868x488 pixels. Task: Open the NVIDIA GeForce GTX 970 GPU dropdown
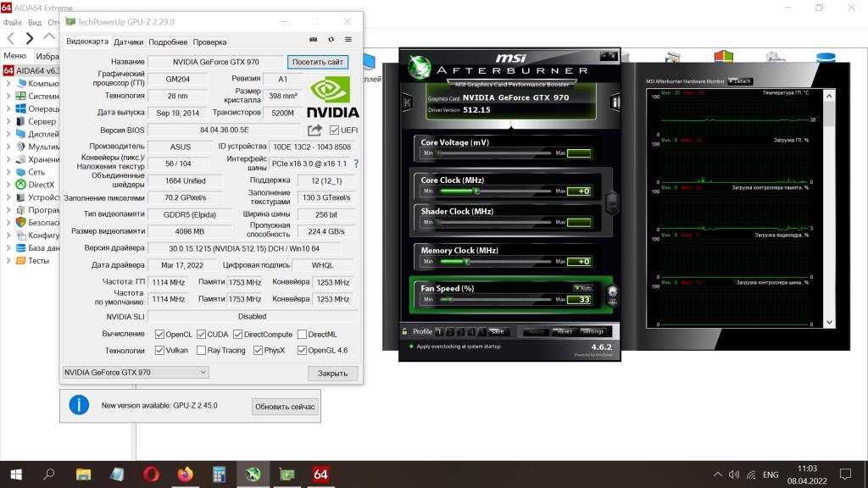[x=135, y=373]
